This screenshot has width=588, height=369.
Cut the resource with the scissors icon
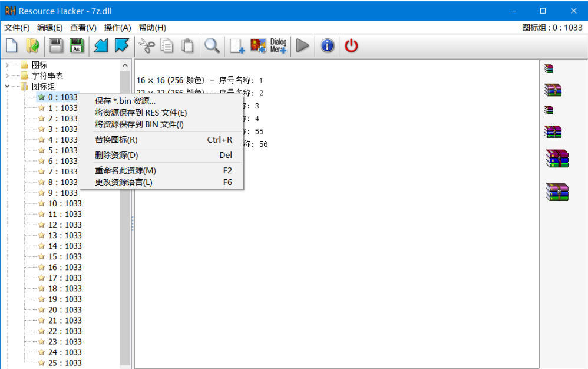click(146, 45)
